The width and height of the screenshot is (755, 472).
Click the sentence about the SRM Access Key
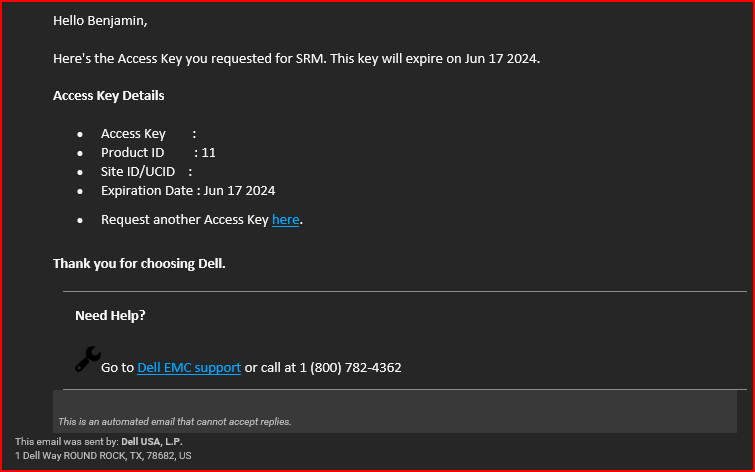296,58
